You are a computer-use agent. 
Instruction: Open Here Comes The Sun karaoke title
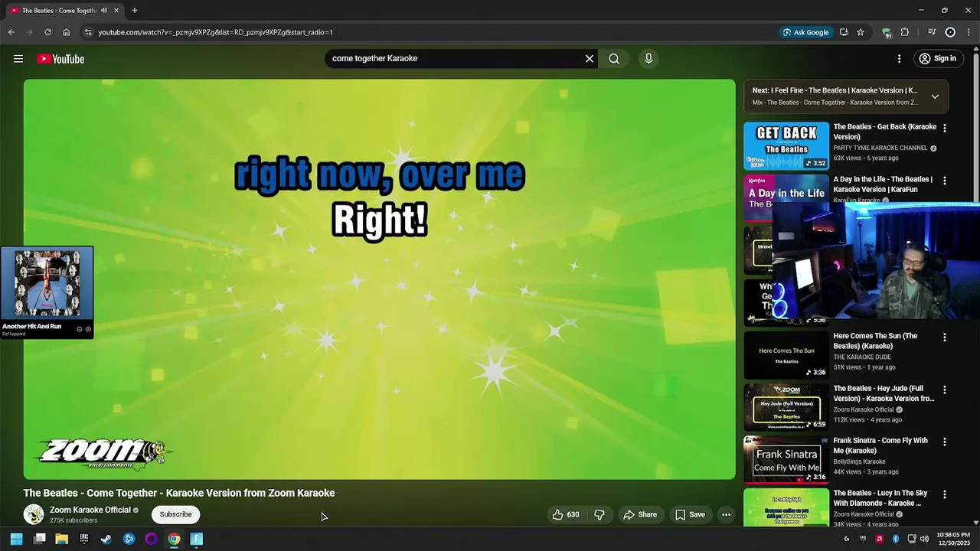pyautogui.click(x=875, y=341)
